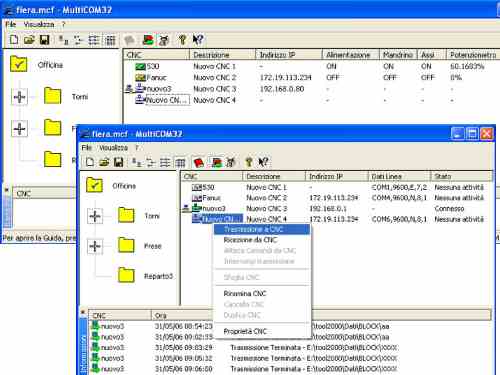This screenshot has height=375, width=500.
Task: Switch to details view in front window toolbar
Action: click(x=180, y=162)
